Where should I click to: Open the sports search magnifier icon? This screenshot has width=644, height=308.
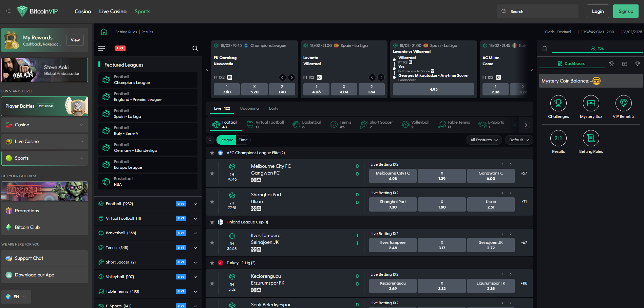[x=195, y=48]
